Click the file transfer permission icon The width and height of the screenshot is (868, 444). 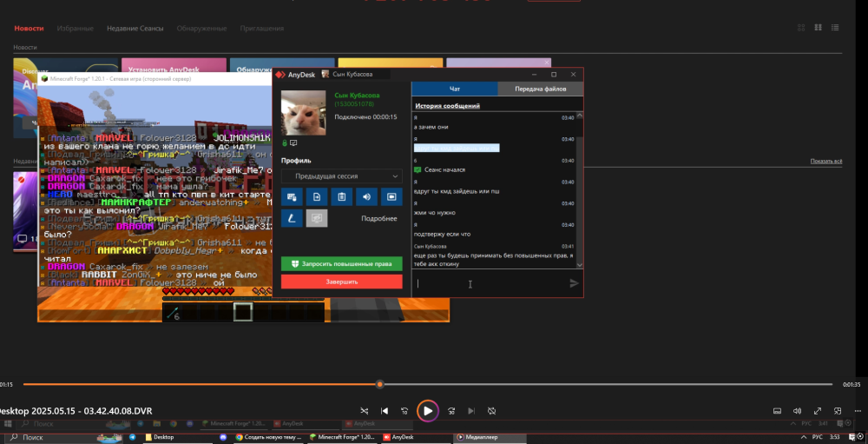[317, 196]
